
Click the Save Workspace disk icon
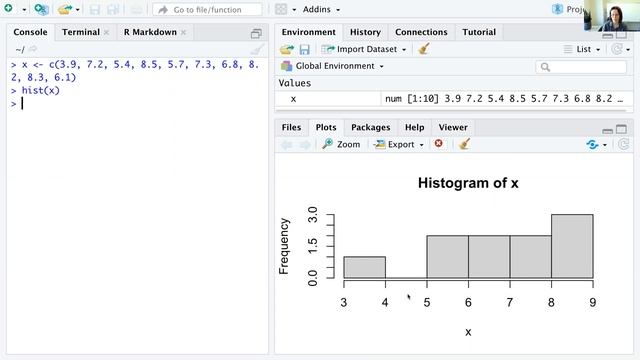click(304, 49)
